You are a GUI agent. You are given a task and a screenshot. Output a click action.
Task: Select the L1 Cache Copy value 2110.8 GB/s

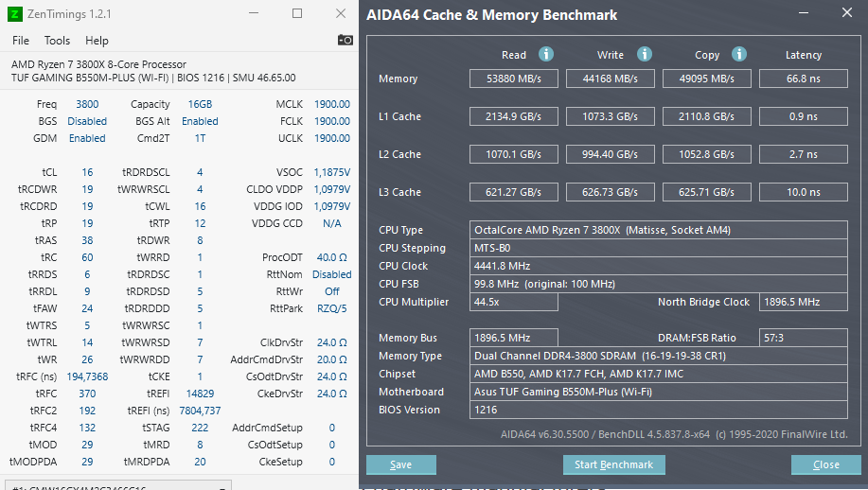707,116
